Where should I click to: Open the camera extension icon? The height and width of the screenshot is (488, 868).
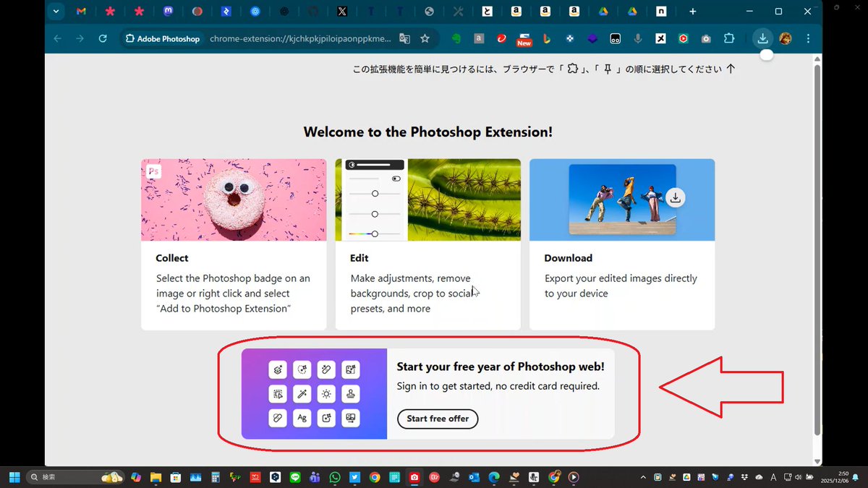pyautogui.click(x=706, y=38)
